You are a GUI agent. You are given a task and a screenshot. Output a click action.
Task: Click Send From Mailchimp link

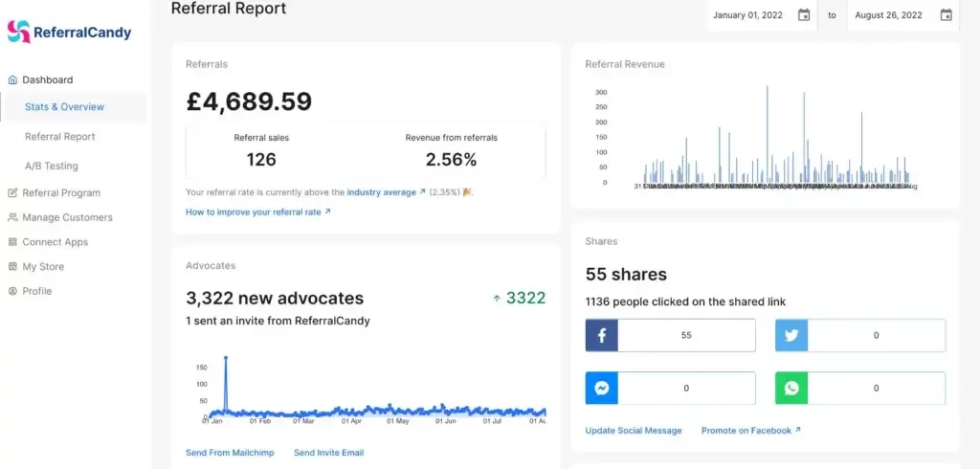point(230,453)
